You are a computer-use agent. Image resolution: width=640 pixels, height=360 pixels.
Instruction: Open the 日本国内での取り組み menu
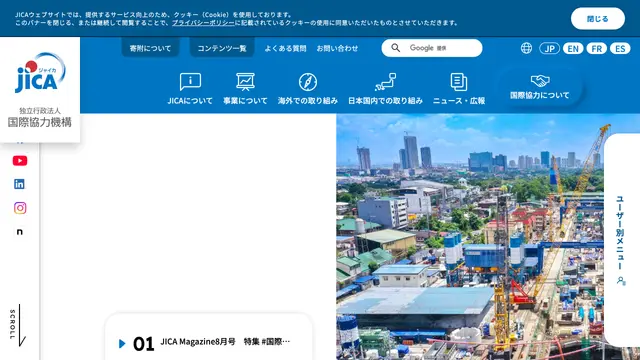(x=385, y=89)
